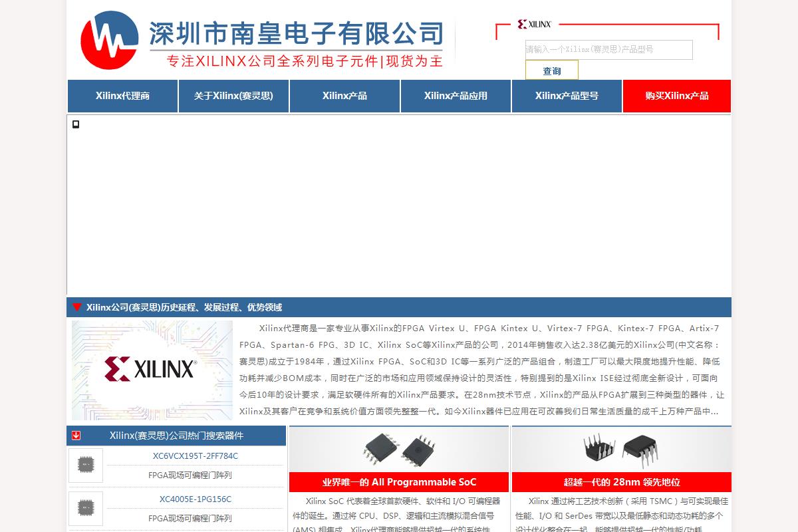Click the 深圳市南皇电子有限公司 company title

point(296,33)
